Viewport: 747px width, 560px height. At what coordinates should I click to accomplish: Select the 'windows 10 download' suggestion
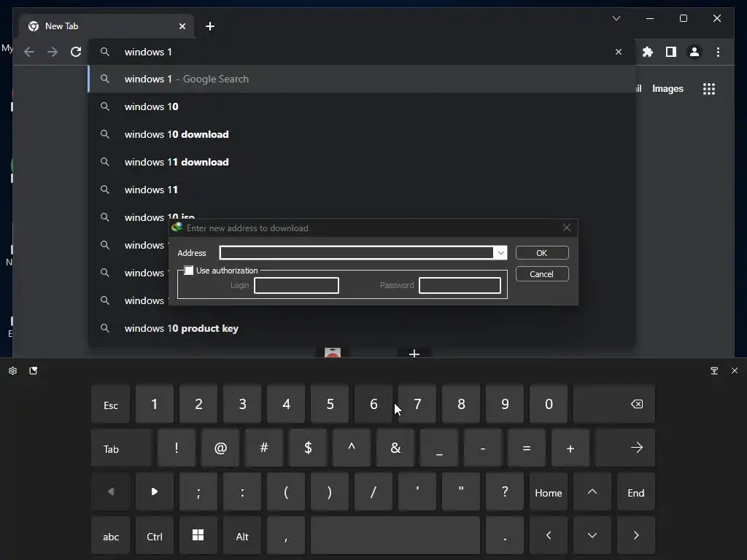362,134
